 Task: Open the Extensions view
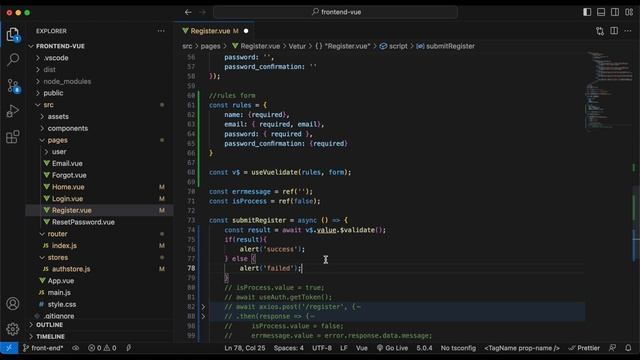click(x=13, y=137)
